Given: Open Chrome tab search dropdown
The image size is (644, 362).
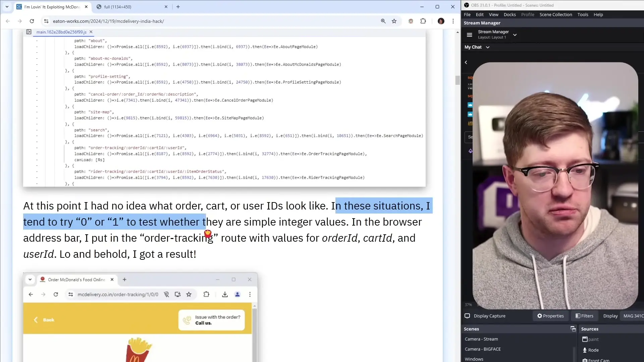Looking at the screenshot, I should (x=7, y=7).
